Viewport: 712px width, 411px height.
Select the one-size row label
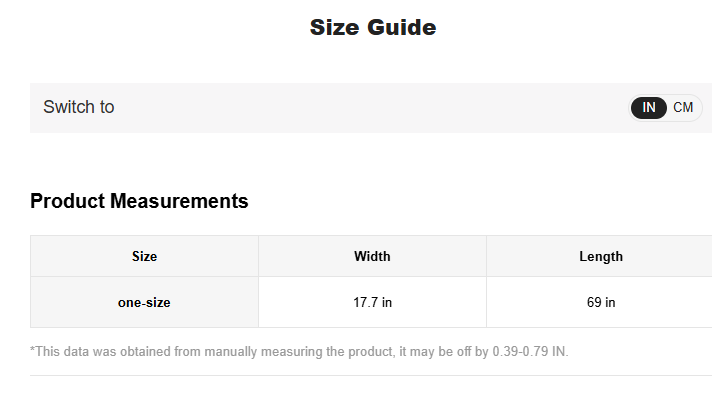click(144, 302)
